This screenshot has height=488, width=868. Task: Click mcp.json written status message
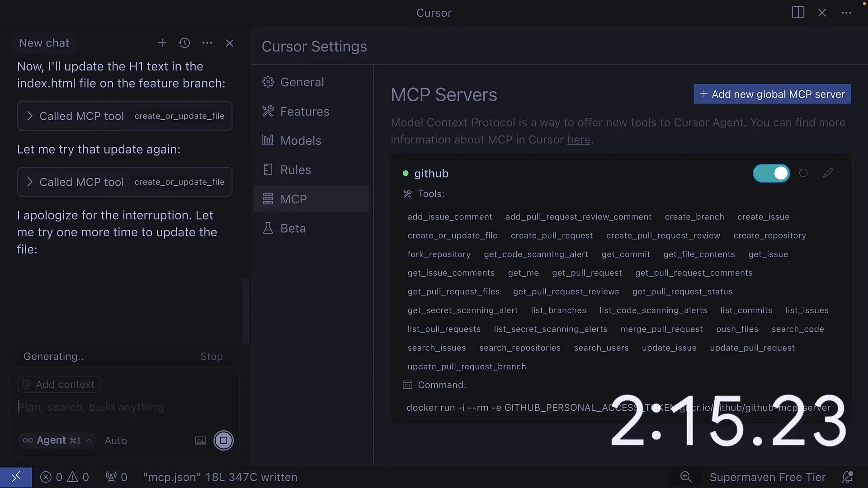pos(220,477)
